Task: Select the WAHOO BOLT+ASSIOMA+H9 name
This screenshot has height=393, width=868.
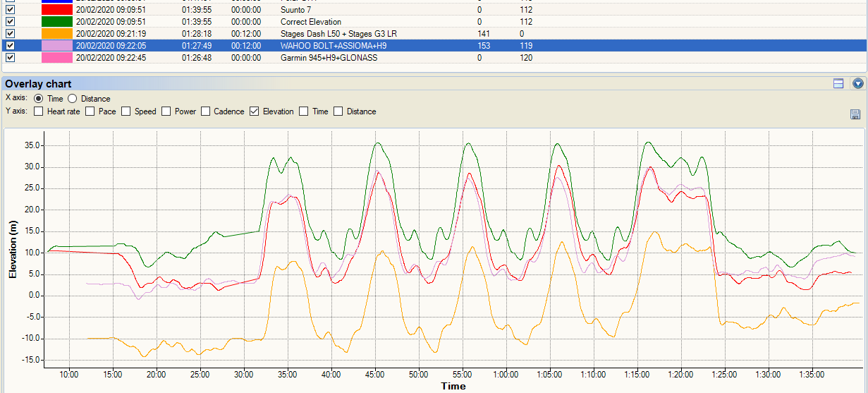Action: pos(333,45)
